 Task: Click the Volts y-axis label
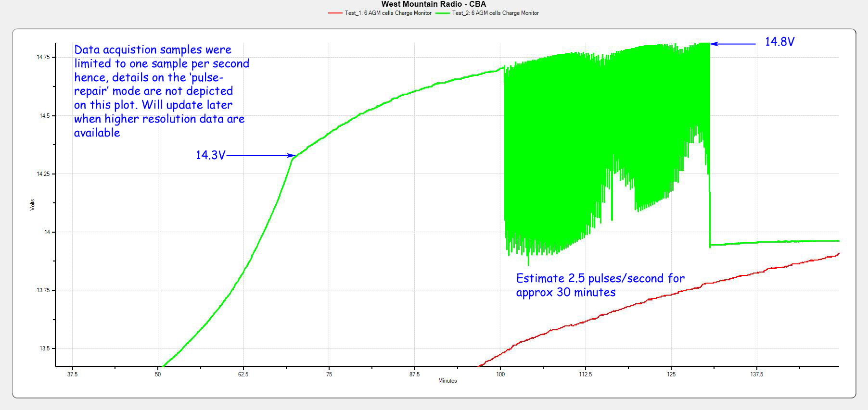[32, 204]
